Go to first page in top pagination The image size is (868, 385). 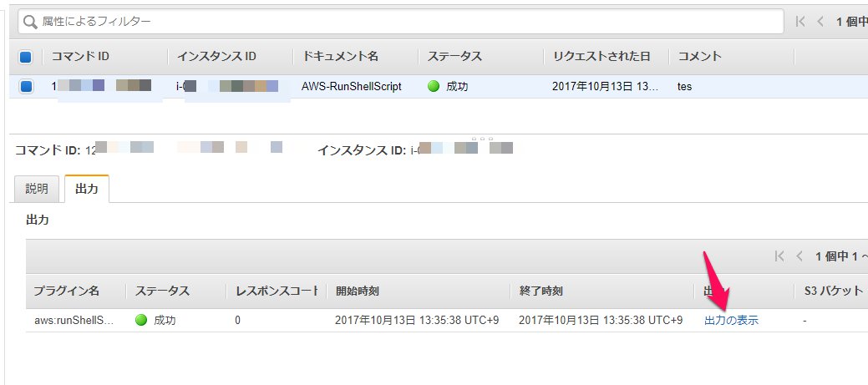coord(800,21)
